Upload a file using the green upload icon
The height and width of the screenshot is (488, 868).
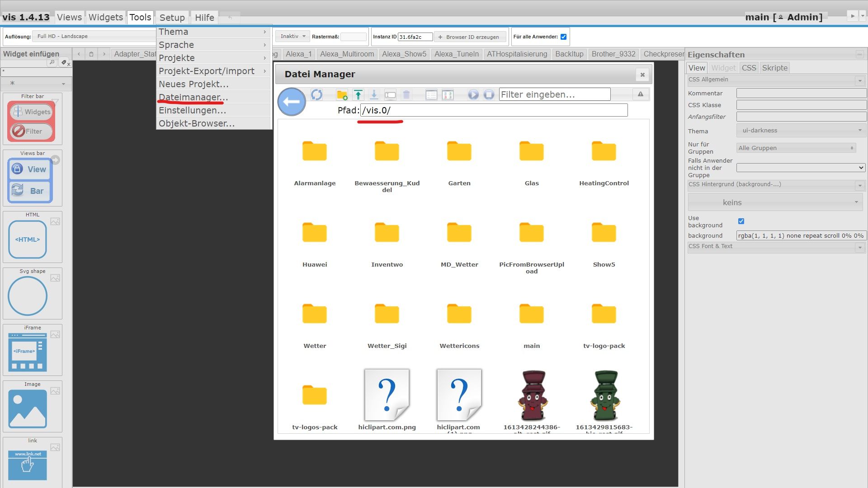pos(358,94)
